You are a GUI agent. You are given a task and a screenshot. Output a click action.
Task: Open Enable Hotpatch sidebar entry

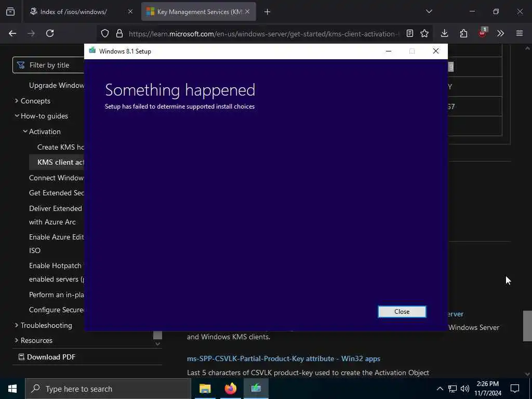pyautogui.click(x=57, y=272)
